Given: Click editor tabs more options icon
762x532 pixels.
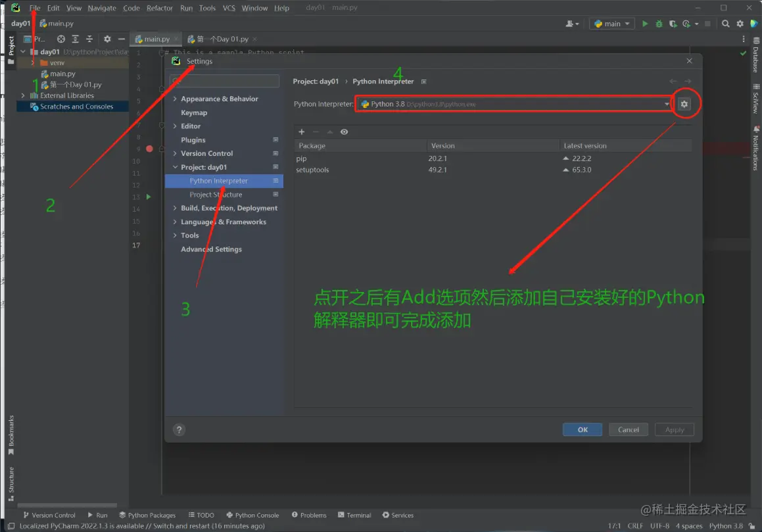Looking at the screenshot, I should [x=744, y=39].
